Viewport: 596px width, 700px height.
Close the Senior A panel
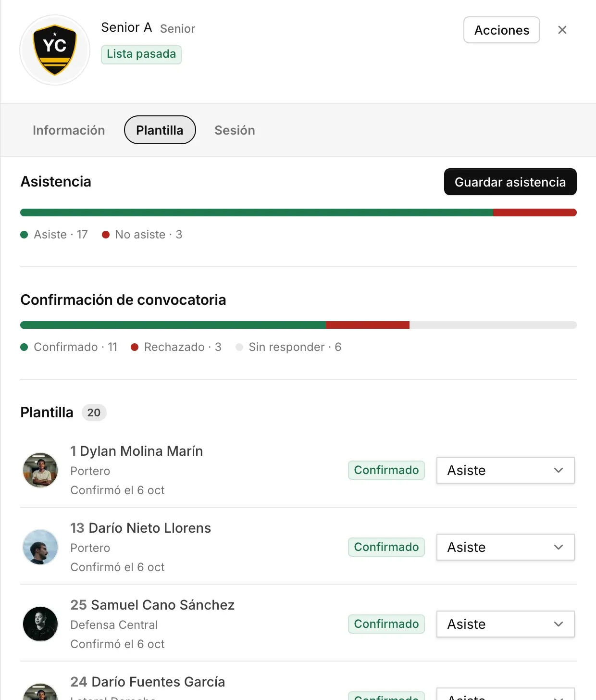[x=562, y=30]
